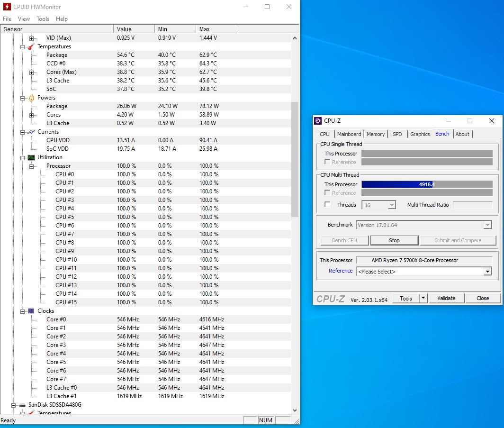
Task: Click the CPU Single Thread This Processor bar
Action: click(x=427, y=154)
